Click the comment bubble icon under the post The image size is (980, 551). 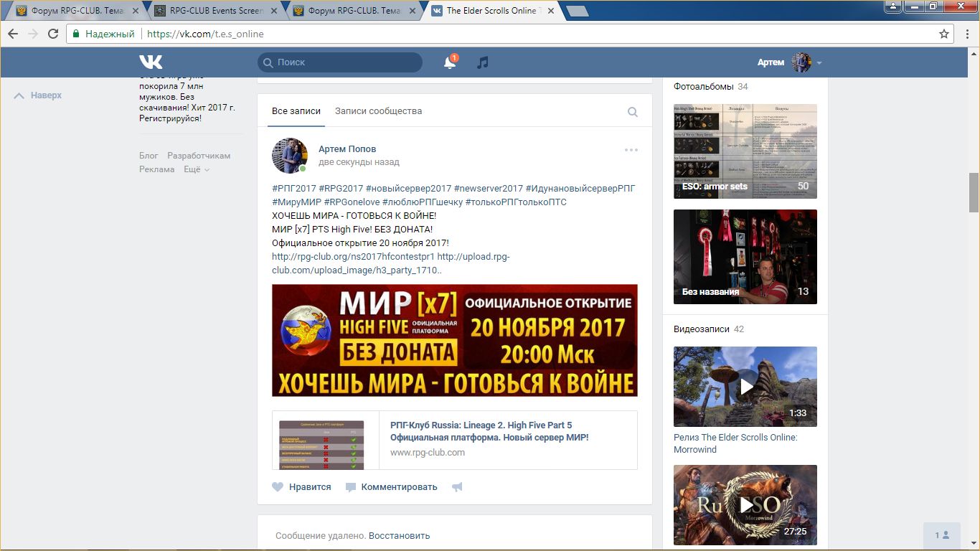tap(351, 487)
